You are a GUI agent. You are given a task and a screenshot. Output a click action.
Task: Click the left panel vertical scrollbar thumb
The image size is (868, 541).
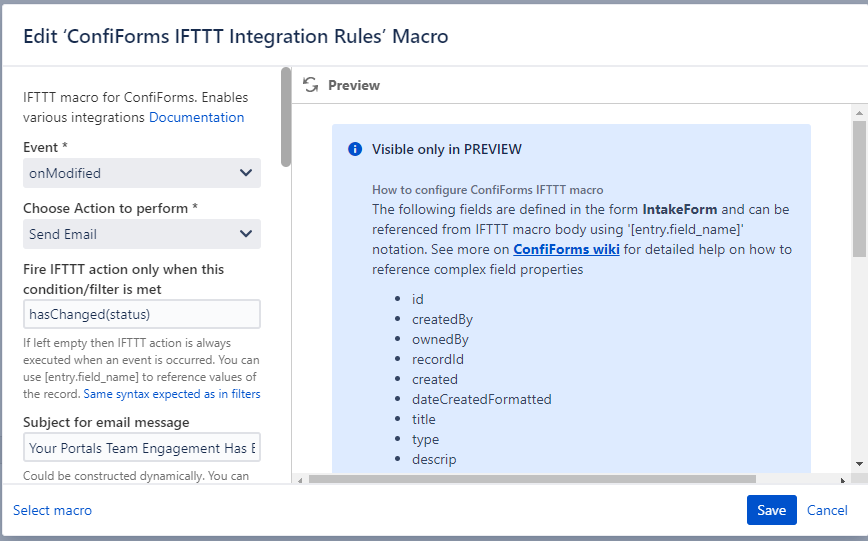(x=286, y=117)
